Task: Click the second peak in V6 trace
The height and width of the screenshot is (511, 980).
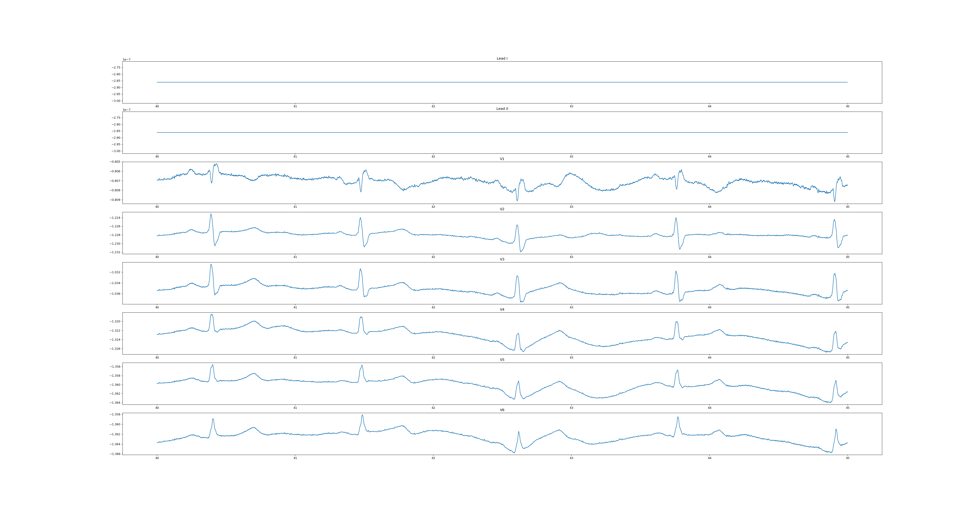Action: tap(362, 416)
